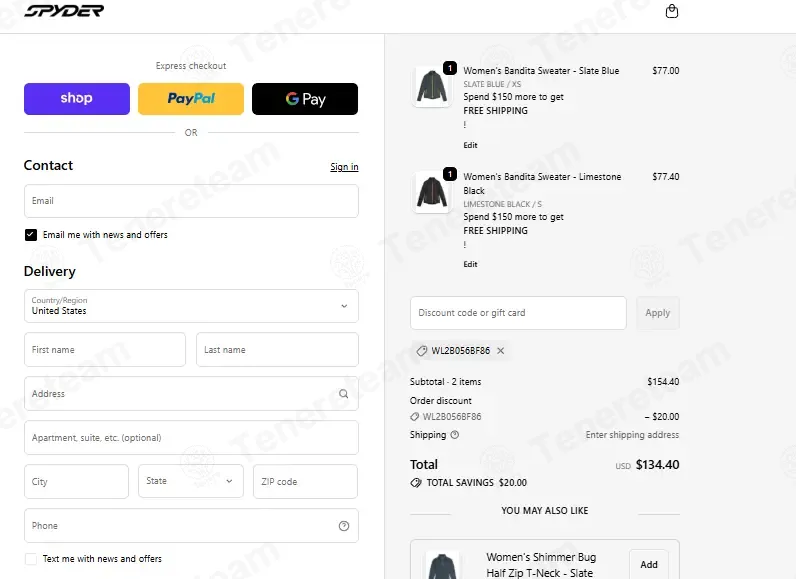Open the shopping bag cart icon

point(672,11)
